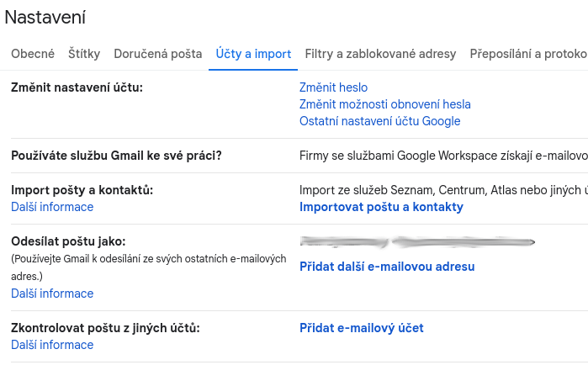Screen dimensions: 588x365
Task: Select the Účty a import tab
Action: point(253,54)
